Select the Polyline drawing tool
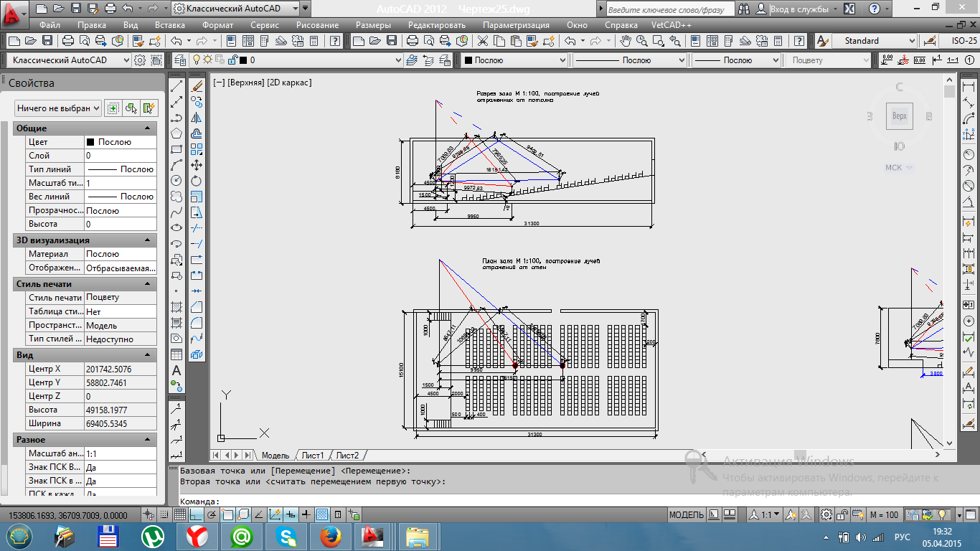The width and height of the screenshot is (980, 551). 176,118
